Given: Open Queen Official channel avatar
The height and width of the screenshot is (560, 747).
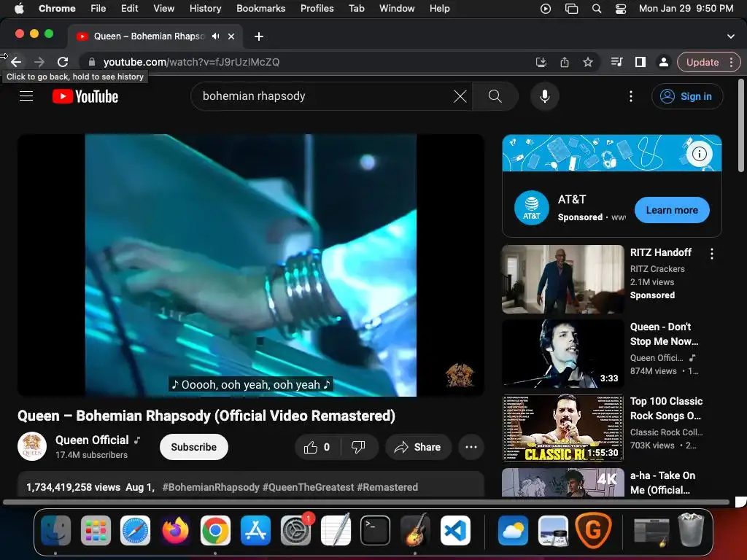Looking at the screenshot, I should pos(32,447).
